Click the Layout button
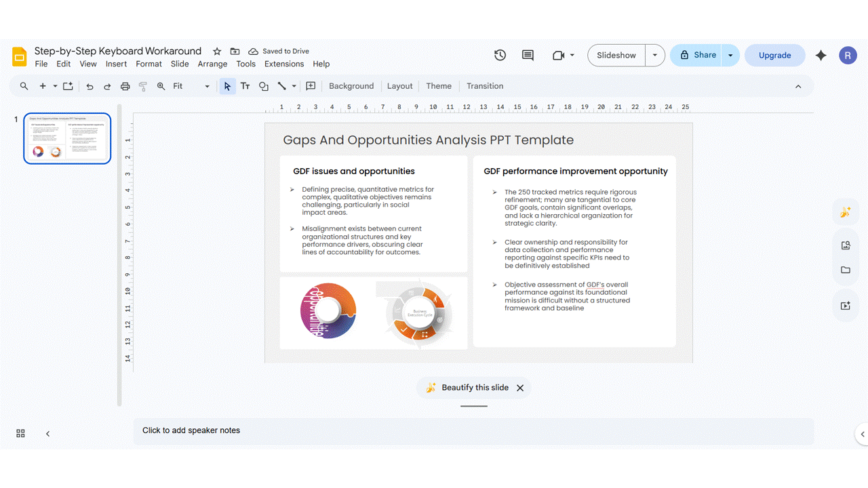The width and height of the screenshot is (868, 488). (x=399, y=86)
